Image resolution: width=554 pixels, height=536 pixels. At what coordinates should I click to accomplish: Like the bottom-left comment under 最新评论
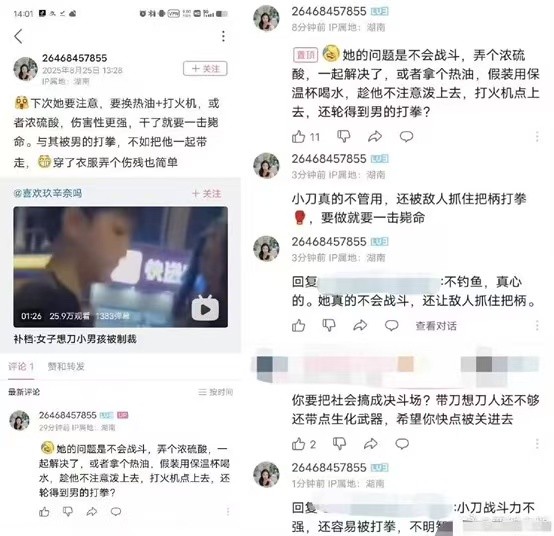click(44, 512)
